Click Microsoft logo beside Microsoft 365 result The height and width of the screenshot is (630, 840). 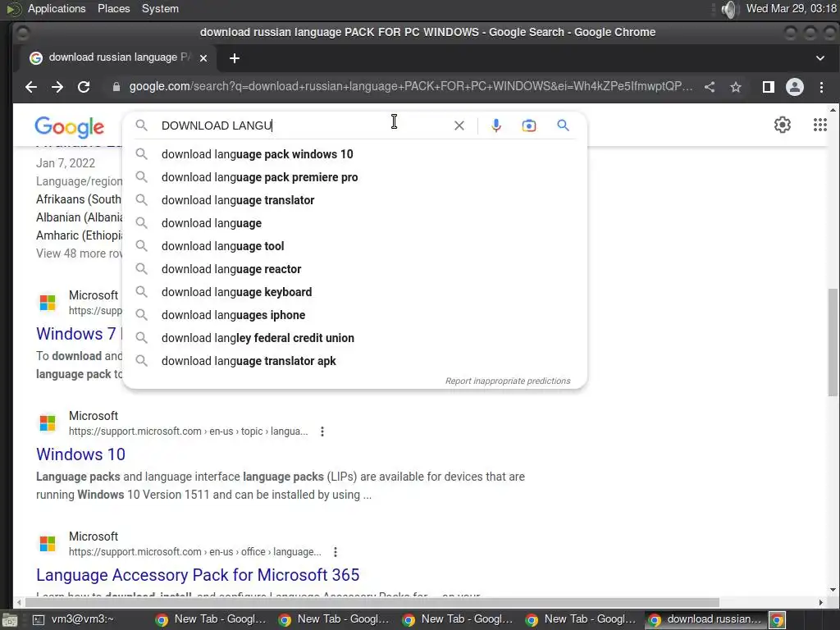[47, 544]
